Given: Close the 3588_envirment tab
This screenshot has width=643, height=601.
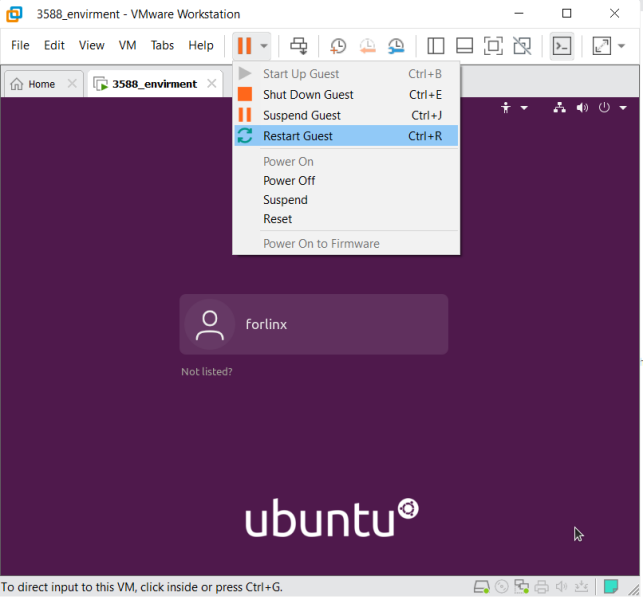Looking at the screenshot, I should click(x=212, y=84).
